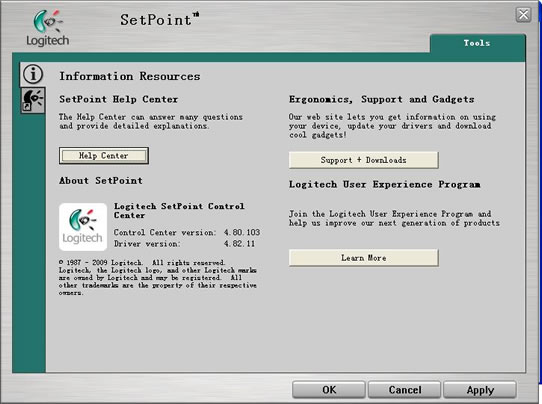Open the Information Resources sidebar icon

coord(32,74)
